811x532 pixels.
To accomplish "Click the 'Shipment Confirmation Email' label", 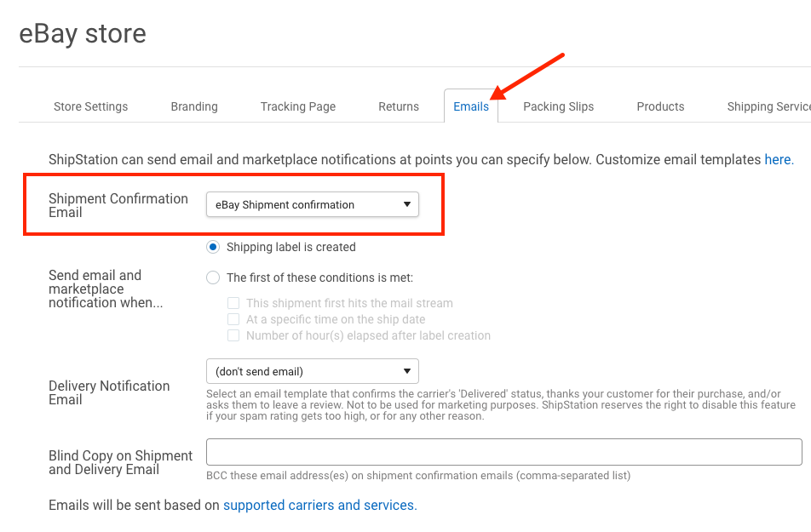I will pyautogui.click(x=118, y=205).
